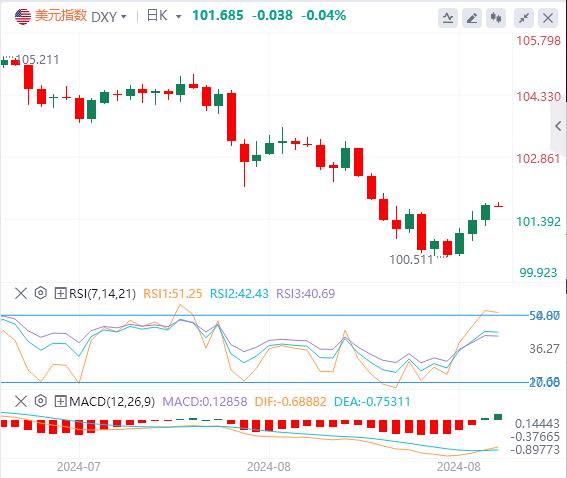Click the 2024-07 date axis label
The image size is (567, 478).
pyautogui.click(x=78, y=467)
